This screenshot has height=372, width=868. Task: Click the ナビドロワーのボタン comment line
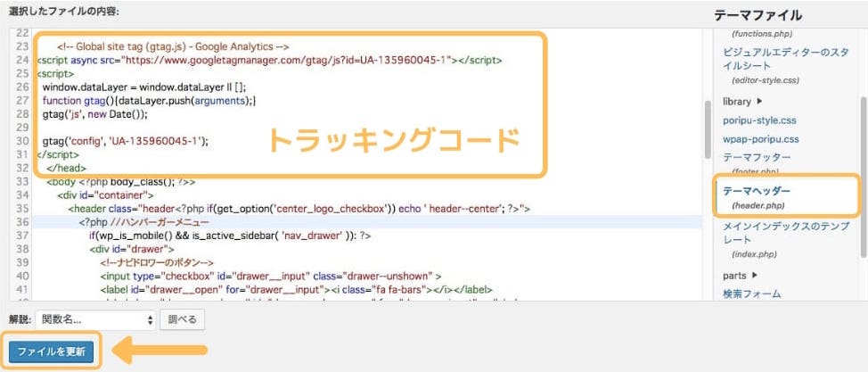157,263
